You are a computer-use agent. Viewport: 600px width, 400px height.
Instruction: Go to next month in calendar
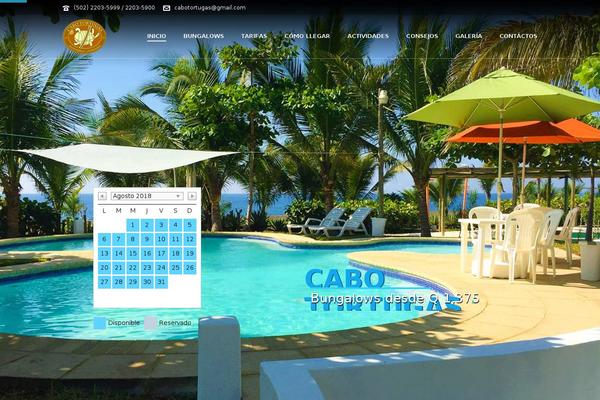click(x=192, y=196)
